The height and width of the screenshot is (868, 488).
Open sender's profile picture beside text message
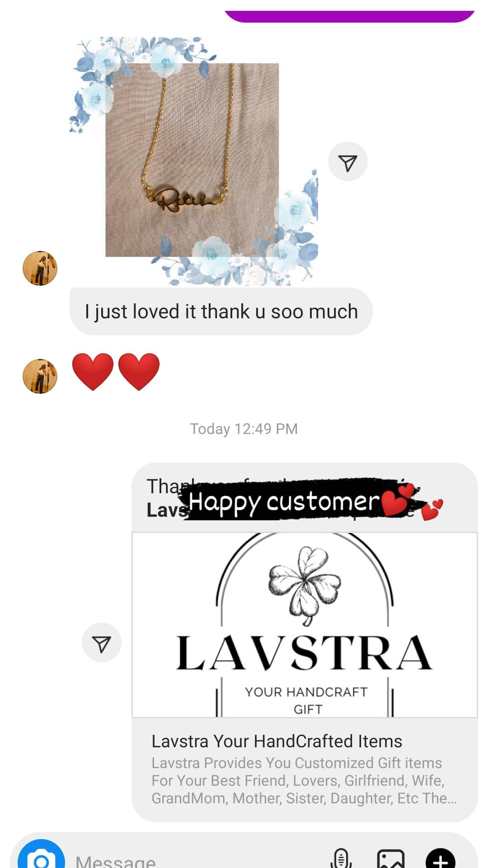[40, 268]
